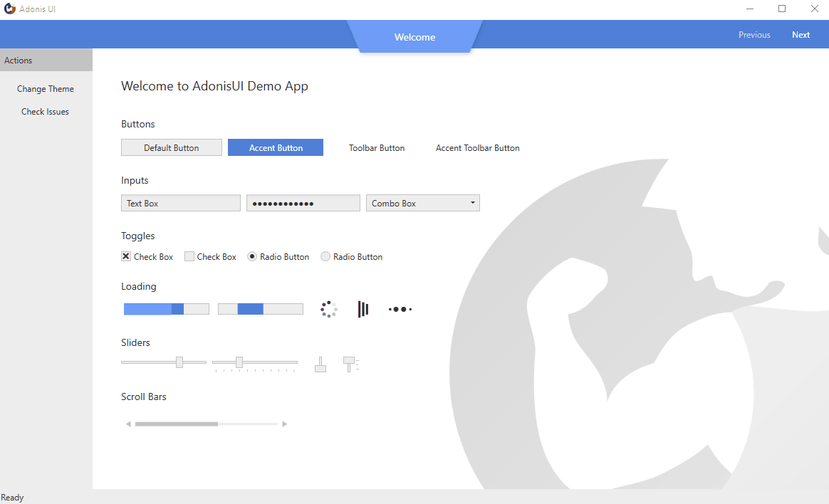Click the Default Button
Screen dimensions: 829x504
point(172,147)
